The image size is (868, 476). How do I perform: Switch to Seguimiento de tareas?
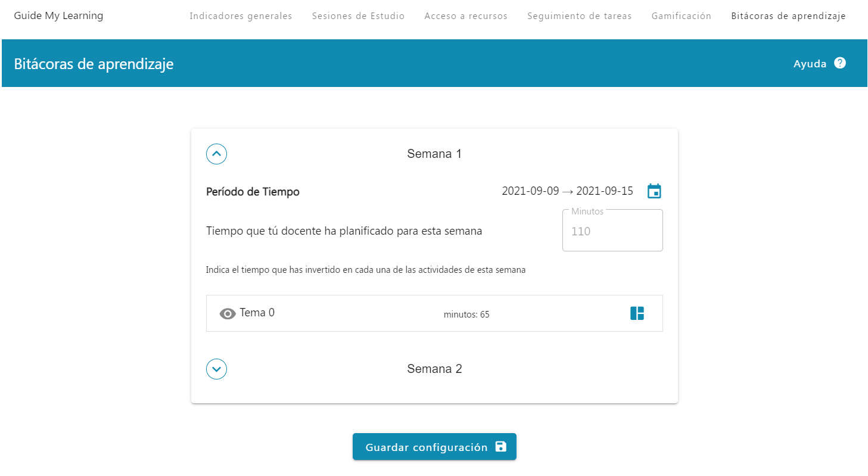580,16
